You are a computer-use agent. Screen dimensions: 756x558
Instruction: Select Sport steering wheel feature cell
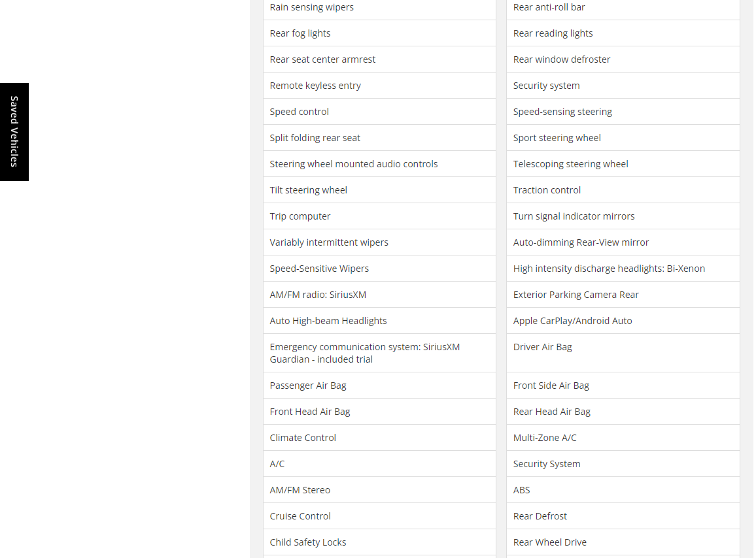(557, 138)
